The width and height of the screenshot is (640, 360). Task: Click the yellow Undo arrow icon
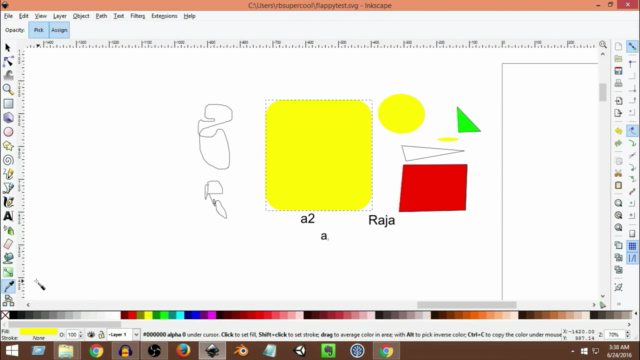618,131
